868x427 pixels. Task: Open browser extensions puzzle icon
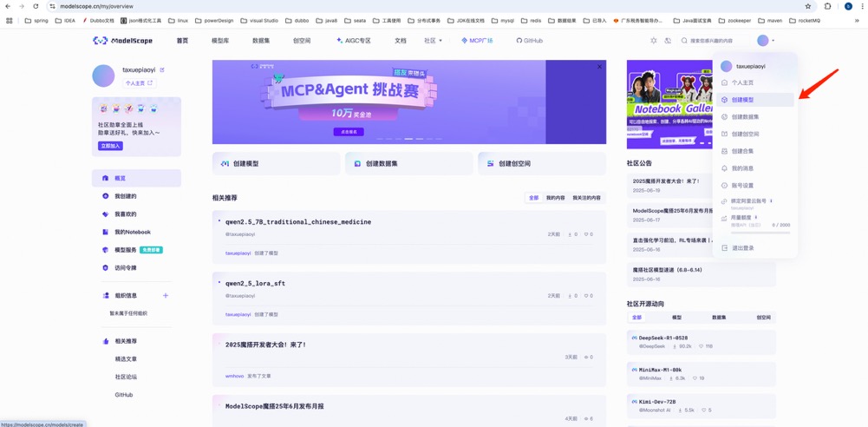(x=827, y=6)
